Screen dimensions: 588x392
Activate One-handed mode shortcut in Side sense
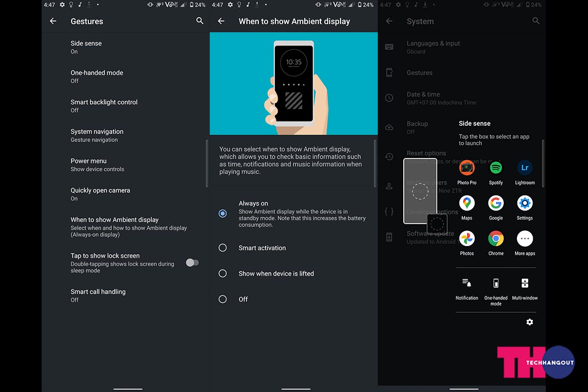[496, 292]
